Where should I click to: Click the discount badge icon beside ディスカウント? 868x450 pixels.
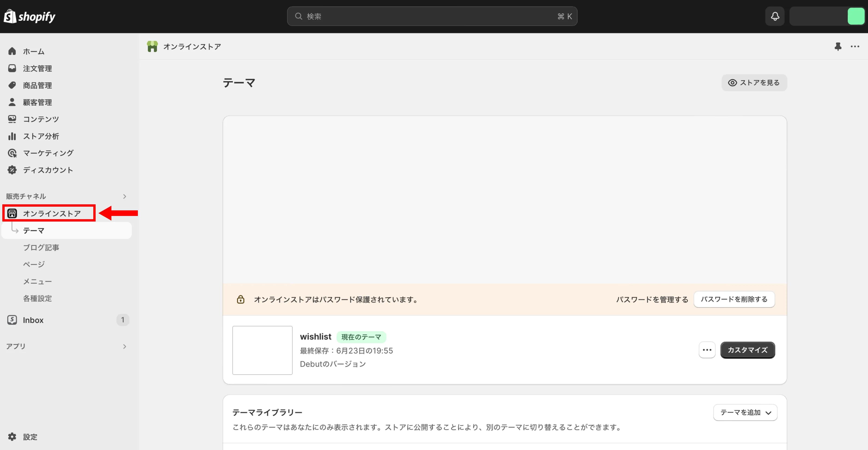point(12,170)
